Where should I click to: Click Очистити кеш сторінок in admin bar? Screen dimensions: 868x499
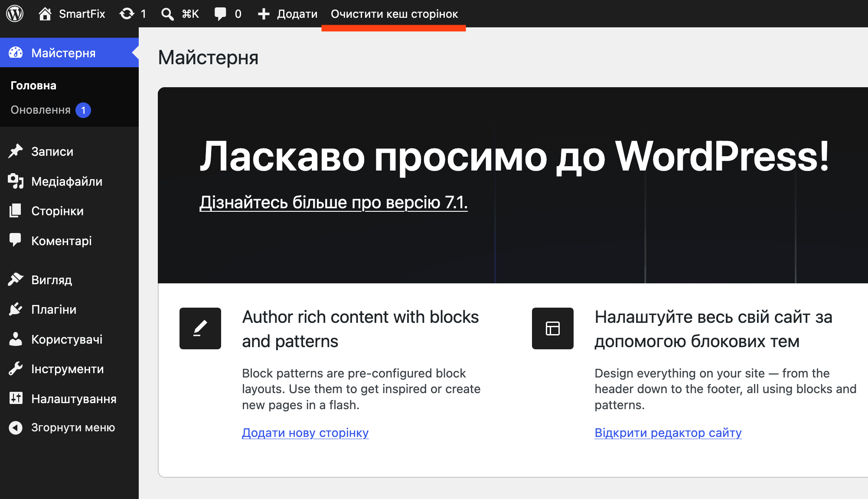coord(394,14)
